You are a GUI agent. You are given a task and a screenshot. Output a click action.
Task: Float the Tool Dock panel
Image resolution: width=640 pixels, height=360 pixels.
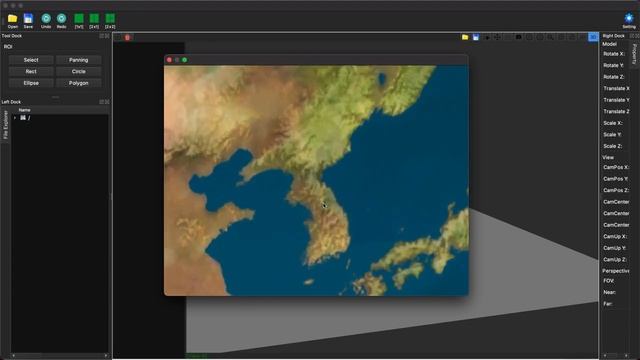click(102, 36)
